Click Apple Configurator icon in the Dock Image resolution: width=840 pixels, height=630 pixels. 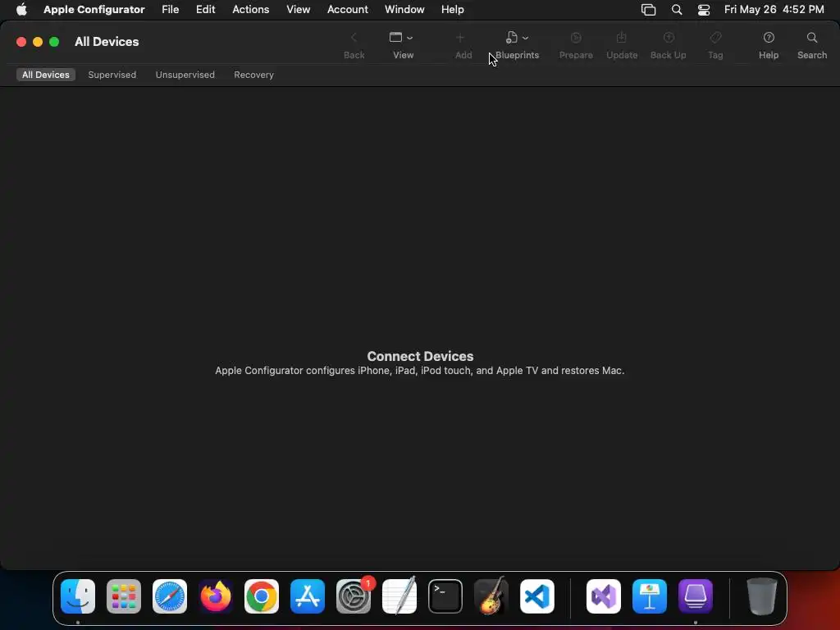(x=696, y=596)
